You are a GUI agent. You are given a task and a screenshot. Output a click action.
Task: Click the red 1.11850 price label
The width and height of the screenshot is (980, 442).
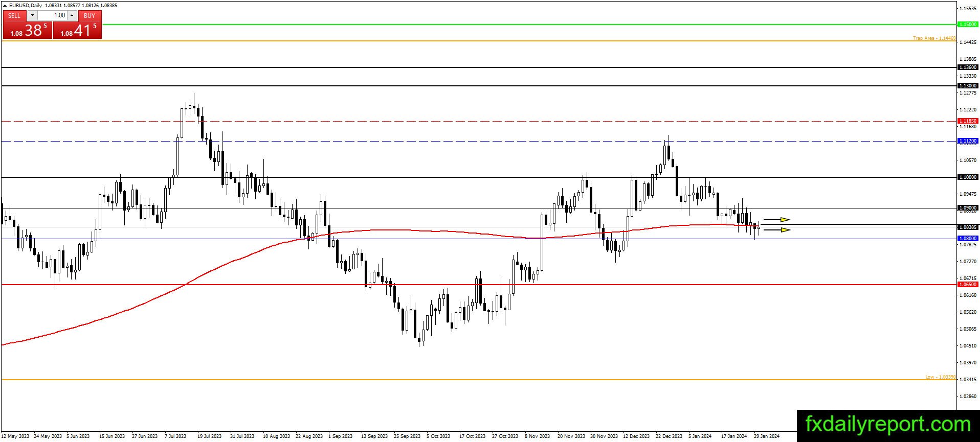pyautogui.click(x=968, y=121)
